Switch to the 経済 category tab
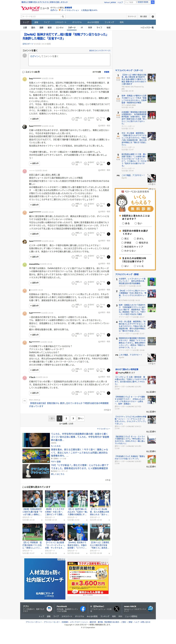Screen dimensions: 176x644 (x=50, y=28)
